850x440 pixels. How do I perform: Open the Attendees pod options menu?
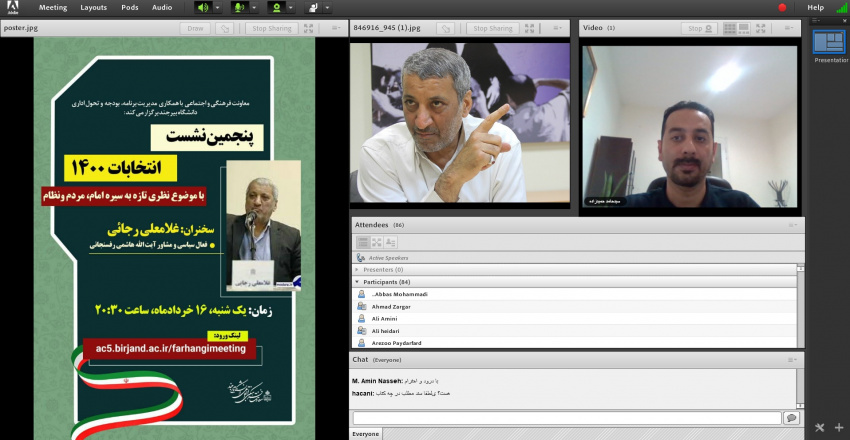[x=793, y=225]
